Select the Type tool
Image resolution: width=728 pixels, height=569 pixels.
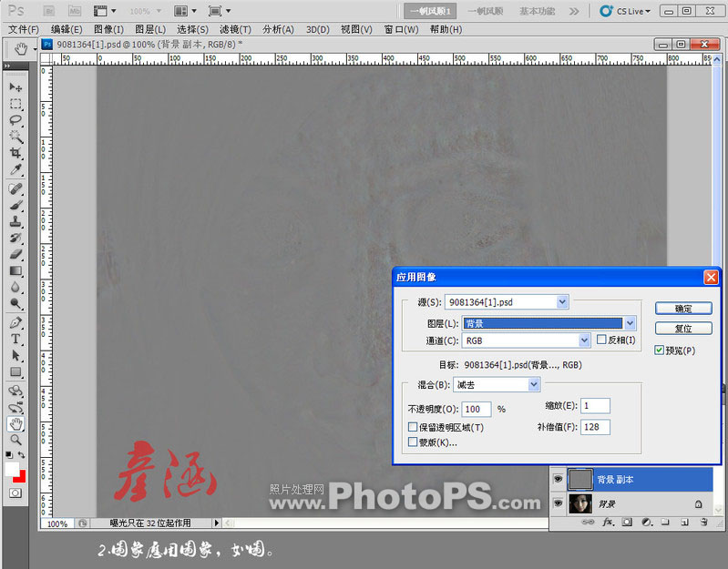click(x=15, y=339)
